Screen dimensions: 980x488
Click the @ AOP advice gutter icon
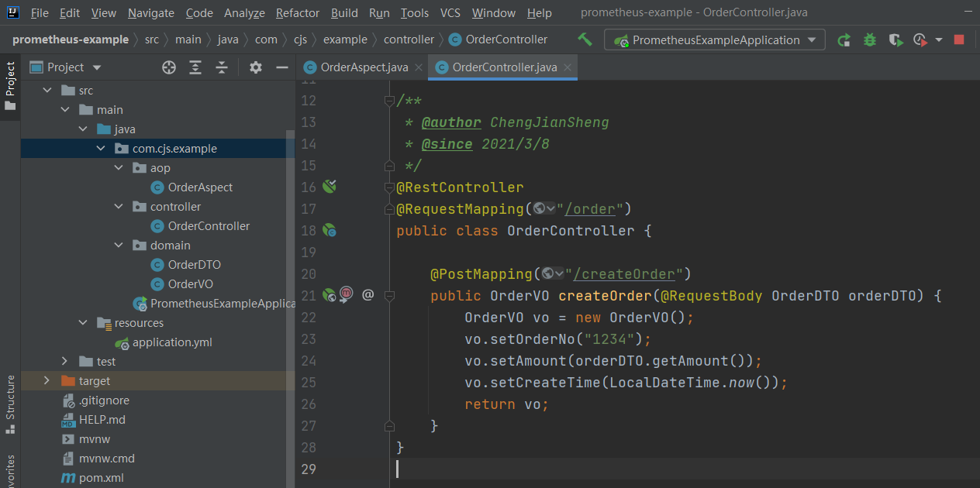pos(367,294)
